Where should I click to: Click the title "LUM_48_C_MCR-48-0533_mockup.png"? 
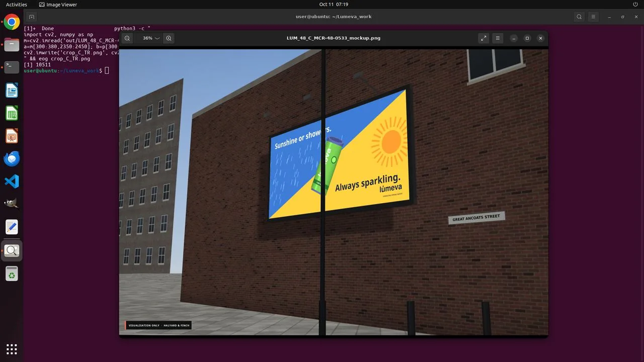(333, 38)
